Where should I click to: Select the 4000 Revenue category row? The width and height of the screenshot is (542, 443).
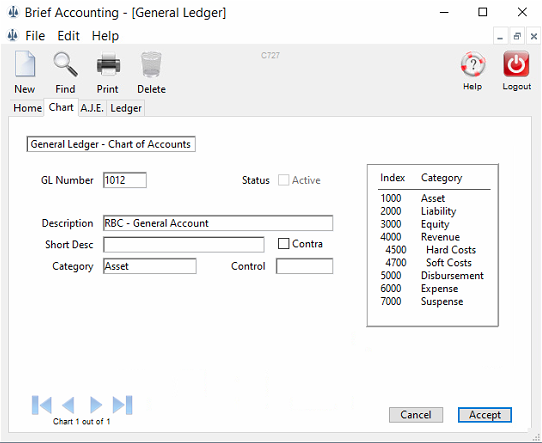point(420,237)
